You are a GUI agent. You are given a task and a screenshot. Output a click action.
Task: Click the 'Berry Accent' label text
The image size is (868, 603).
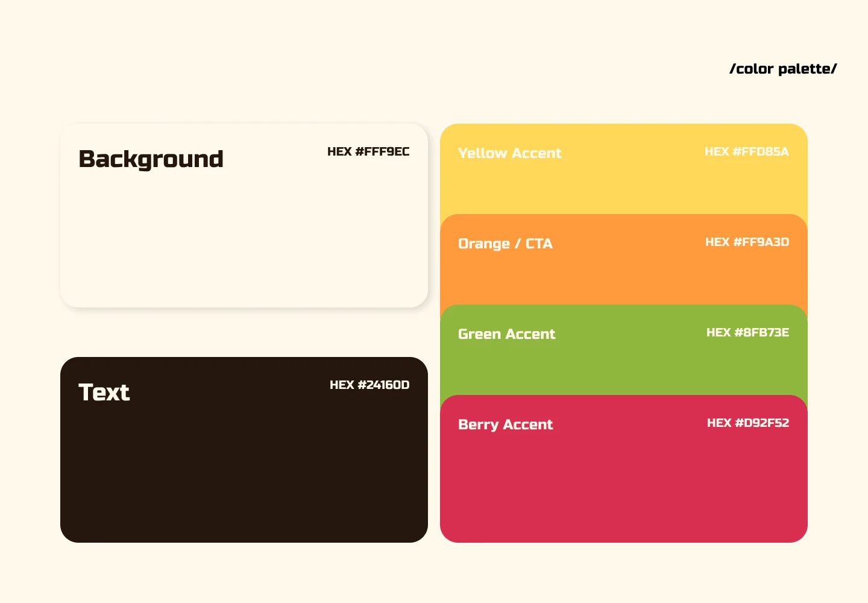click(x=506, y=425)
